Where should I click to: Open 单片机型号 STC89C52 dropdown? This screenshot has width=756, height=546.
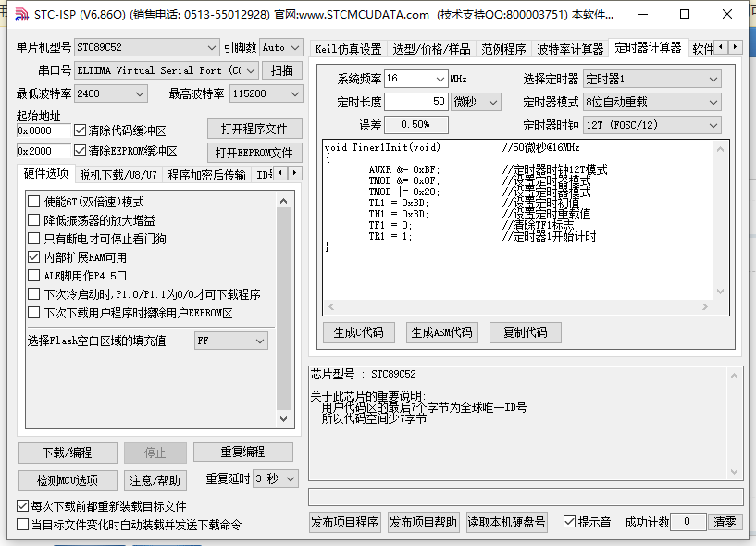[146, 47]
